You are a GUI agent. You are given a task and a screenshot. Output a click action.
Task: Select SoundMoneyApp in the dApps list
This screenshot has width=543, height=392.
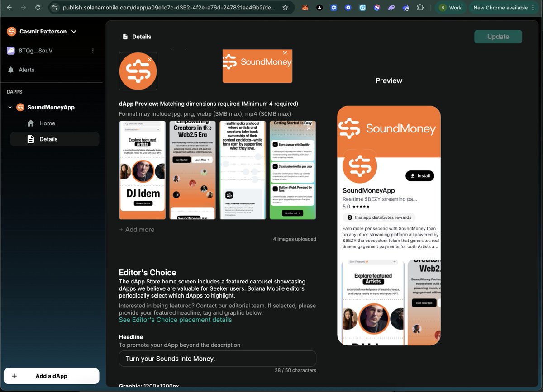[51, 108]
